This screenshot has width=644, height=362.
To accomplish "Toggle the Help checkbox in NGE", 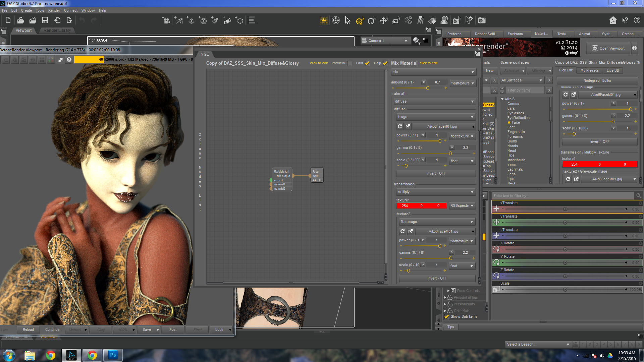I will (385, 63).
